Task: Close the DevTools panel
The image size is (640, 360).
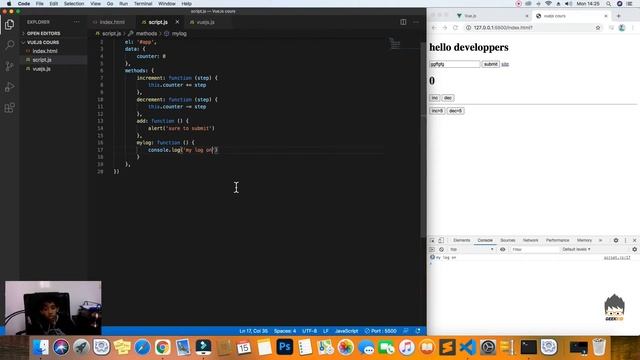Action: pyautogui.click(x=634, y=240)
